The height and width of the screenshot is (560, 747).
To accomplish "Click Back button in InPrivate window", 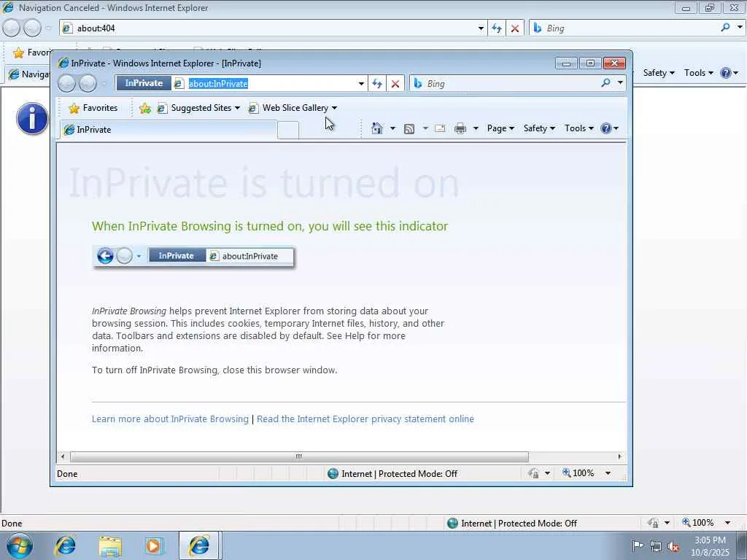I will point(66,83).
